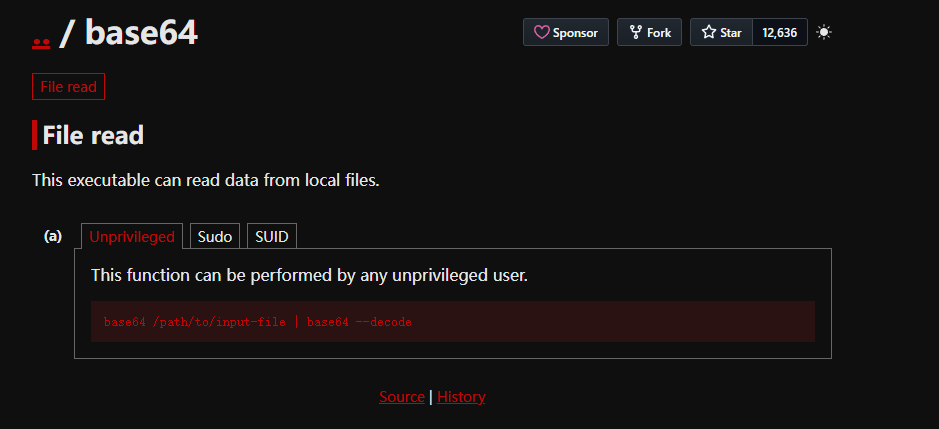The width and height of the screenshot is (939, 429).
Task: Go to parent via red '..' link
Action: click(41, 40)
